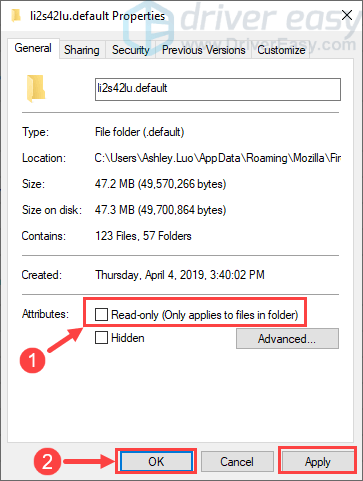Switch to the Sharing tab

(82, 50)
